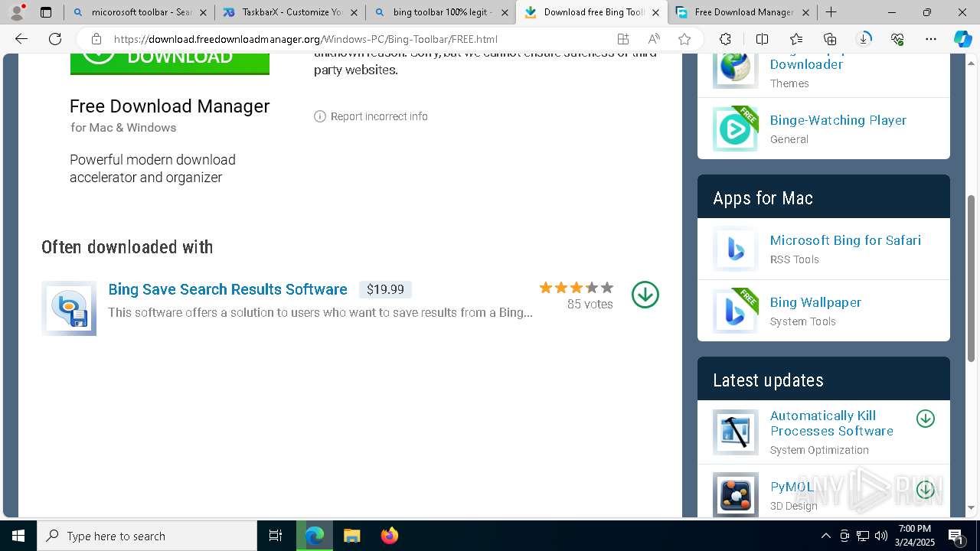Open File Explorer from taskbar
The width and height of the screenshot is (980, 551).
352,536
